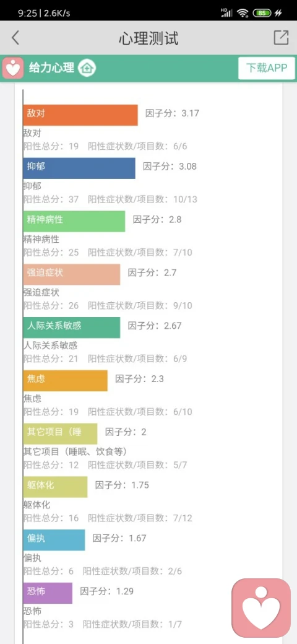The height and width of the screenshot is (644, 297).
Task: Select the blue 抑郁 bar
Action: 79,168
